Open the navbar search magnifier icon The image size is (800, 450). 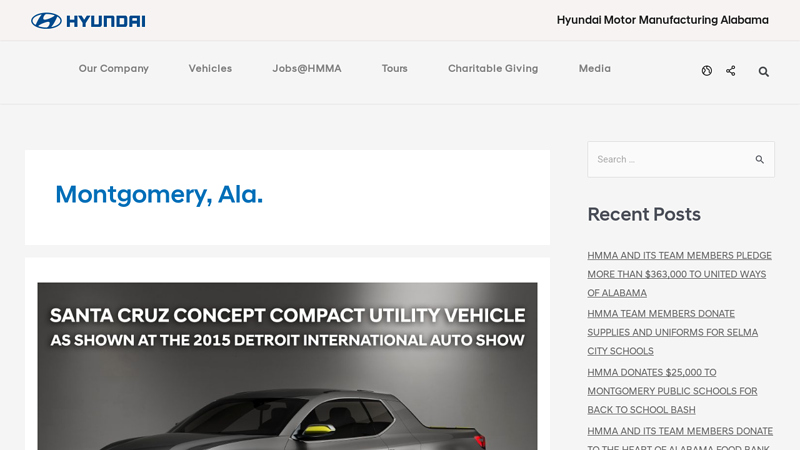[763, 72]
